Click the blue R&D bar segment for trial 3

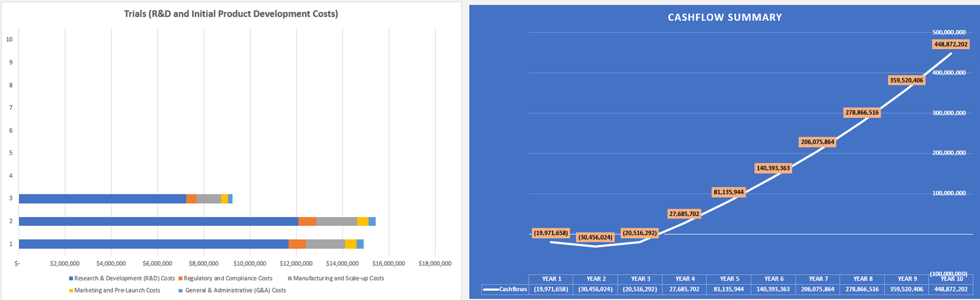[x=102, y=199]
